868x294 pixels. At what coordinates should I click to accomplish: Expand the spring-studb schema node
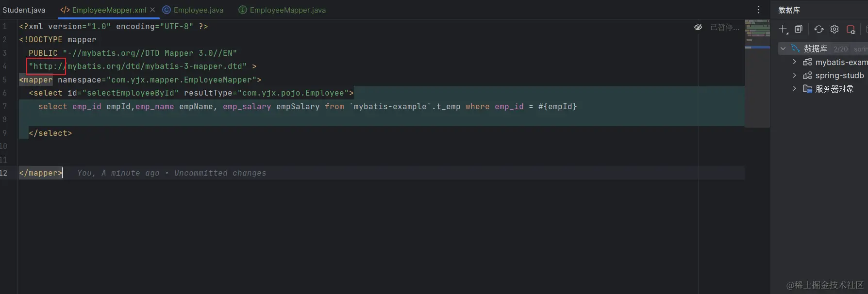pyautogui.click(x=794, y=75)
